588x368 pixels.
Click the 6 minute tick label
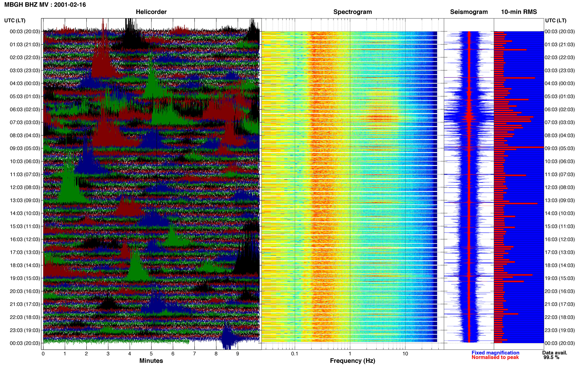pos(173,354)
